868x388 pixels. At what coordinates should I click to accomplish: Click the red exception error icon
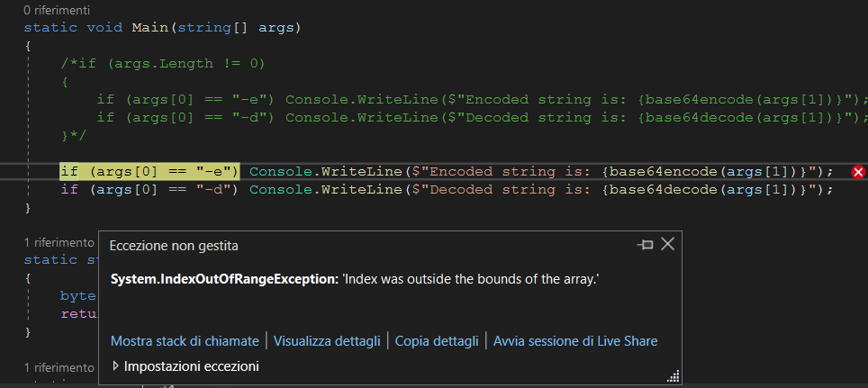click(858, 172)
